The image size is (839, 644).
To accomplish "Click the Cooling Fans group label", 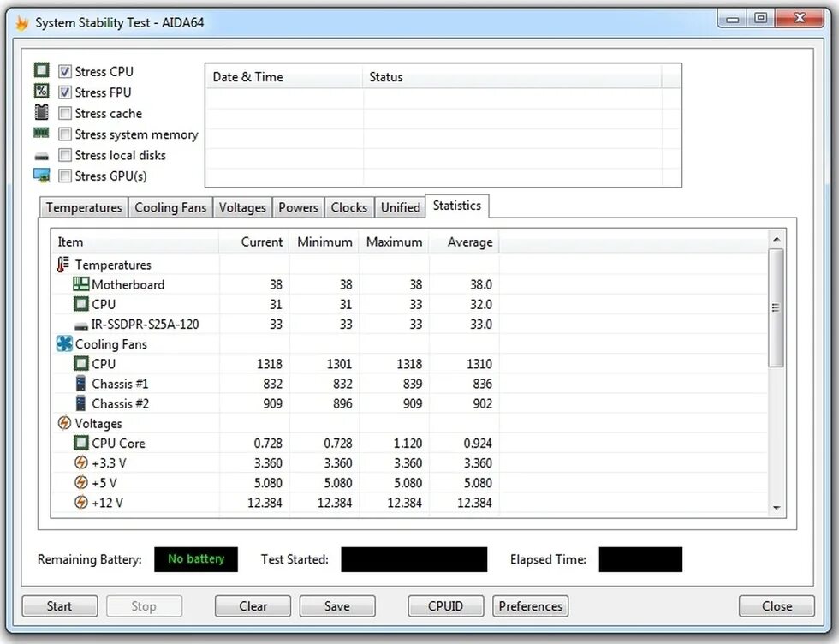I will [110, 344].
